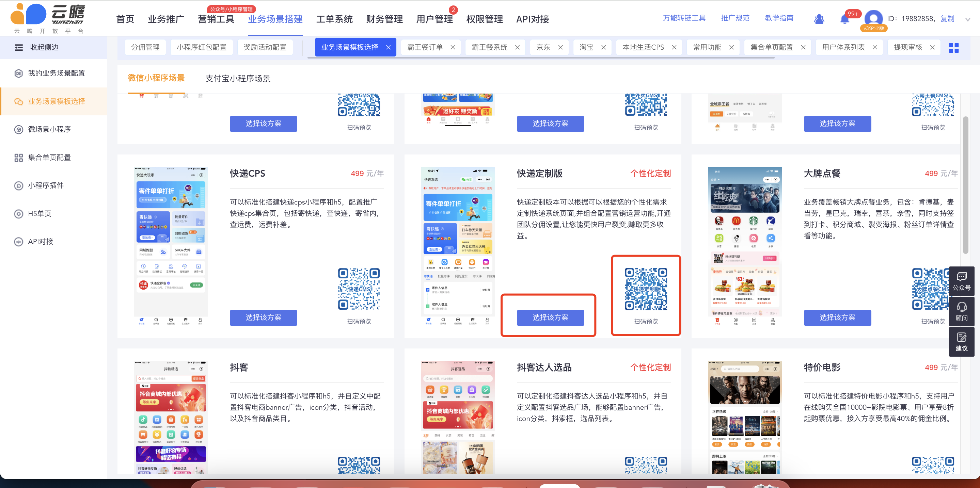Open 奖励活动配置 quick tab

(x=265, y=48)
